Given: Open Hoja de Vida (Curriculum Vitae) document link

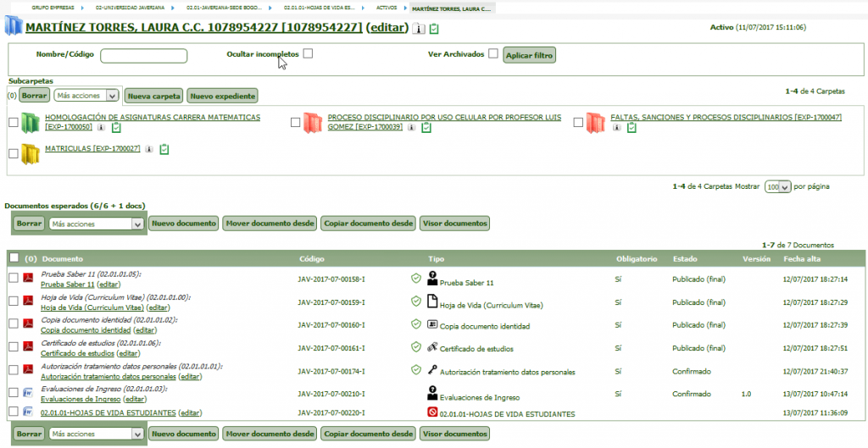Looking at the screenshot, I should 92,307.
